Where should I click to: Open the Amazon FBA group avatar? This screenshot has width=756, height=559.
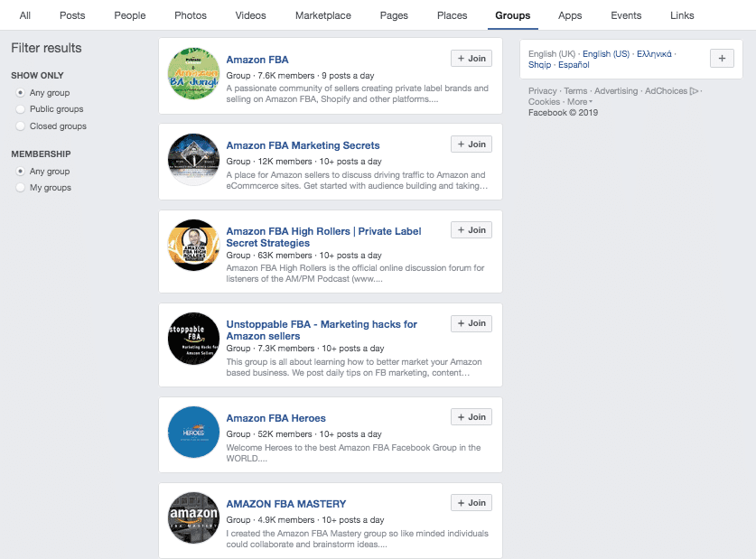tap(193, 74)
